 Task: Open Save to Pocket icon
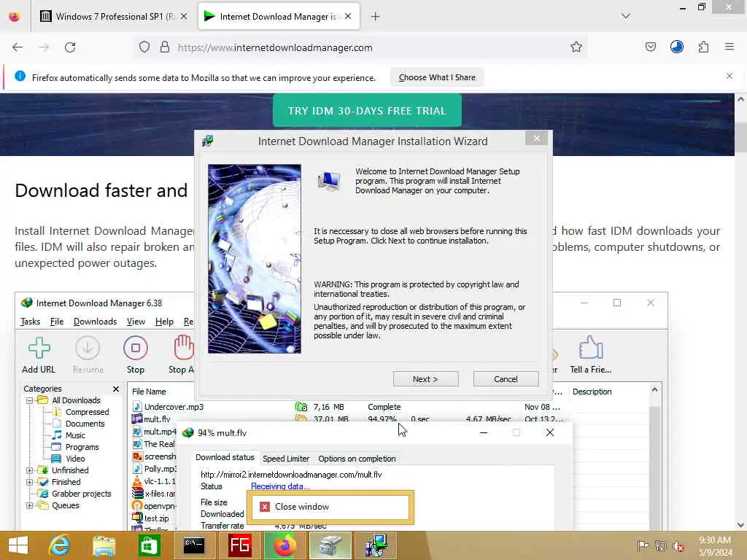(650, 47)
